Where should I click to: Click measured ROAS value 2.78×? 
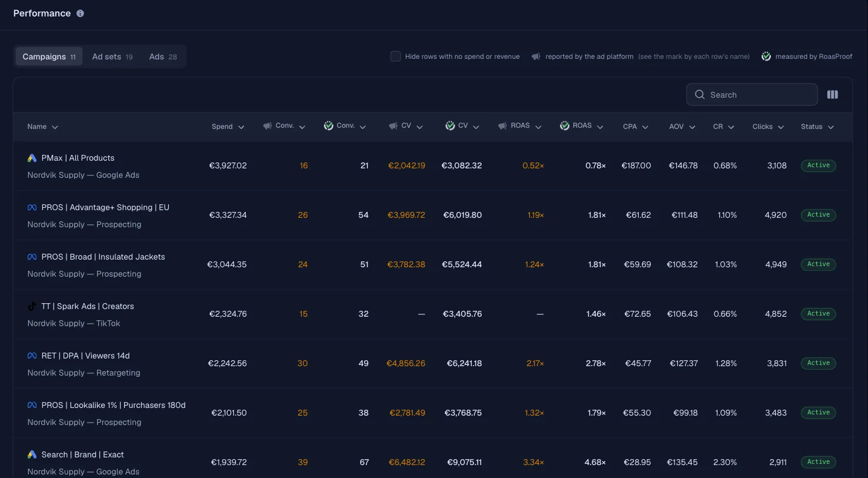coord(596,364)
